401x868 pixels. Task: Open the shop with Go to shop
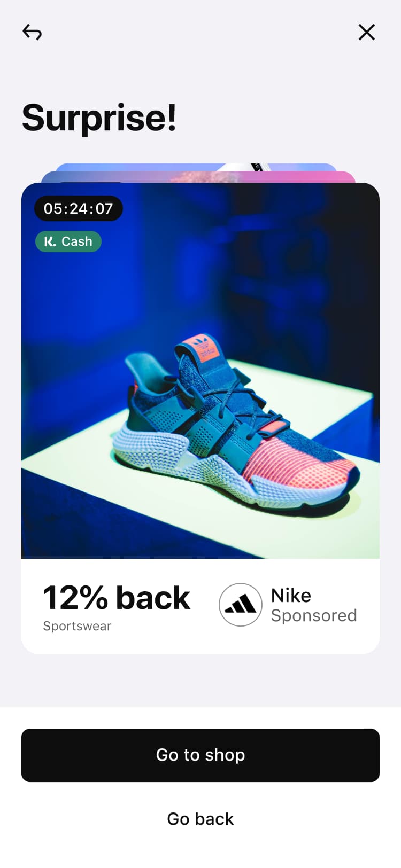click(200, 755)
